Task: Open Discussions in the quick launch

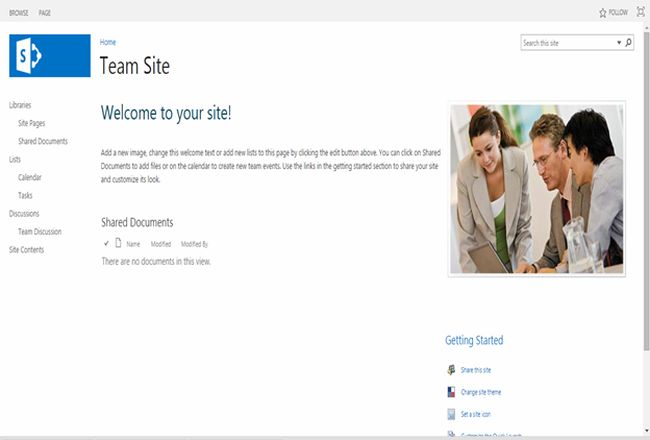Action: pyautogui.click(x=24, y=214)
